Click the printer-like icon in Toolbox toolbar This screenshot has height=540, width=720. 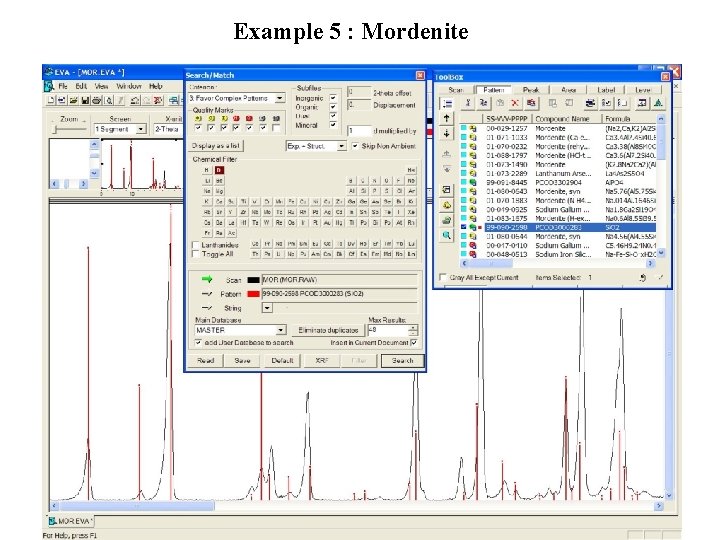tap(590, 103)
